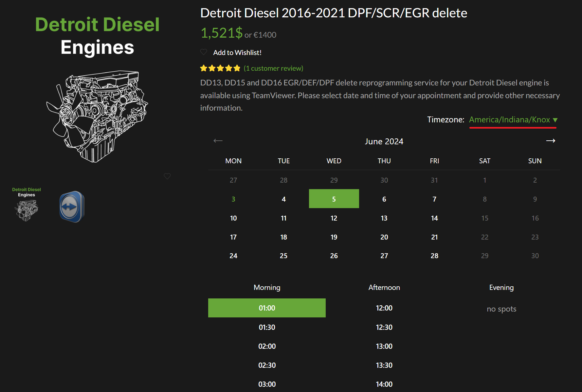Go to previous month with left arrow
This screenshot has height=392, width=582.
click(218, 141)
